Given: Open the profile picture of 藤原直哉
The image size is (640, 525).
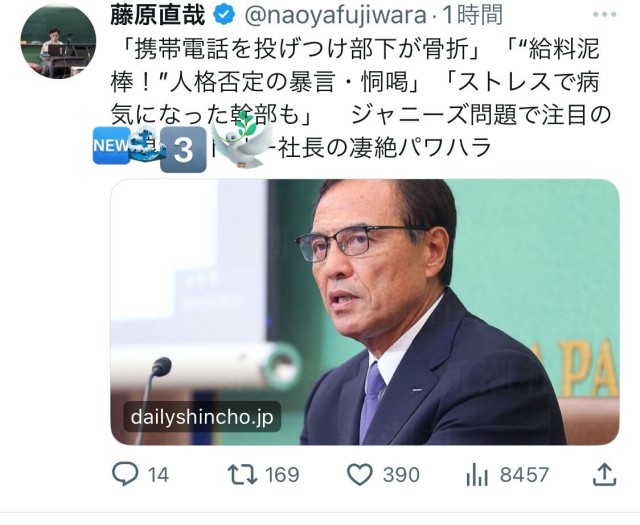Looking at the screenshot, I should coord(58,41).
